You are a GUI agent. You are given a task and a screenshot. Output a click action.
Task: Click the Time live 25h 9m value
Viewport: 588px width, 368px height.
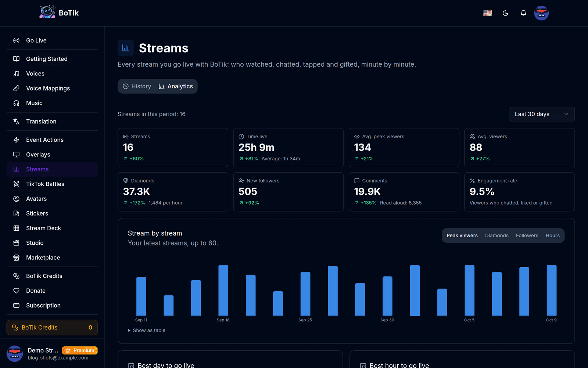(257, 148)
